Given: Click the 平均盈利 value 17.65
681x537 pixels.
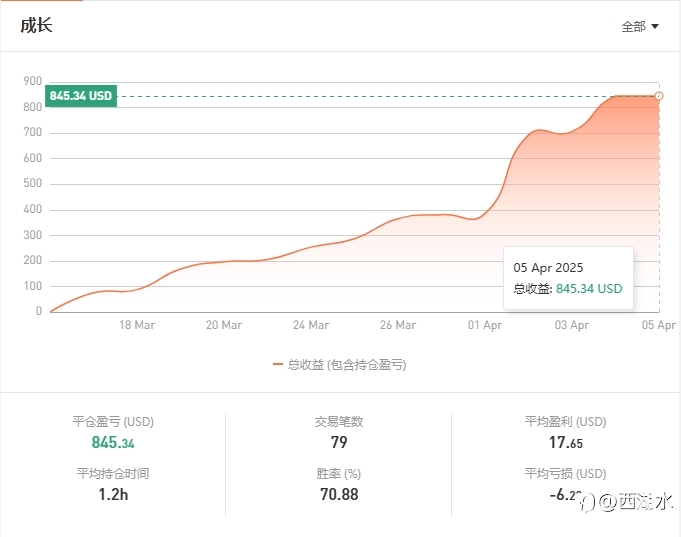Looking at the screenshot, I should pos(565,442).
